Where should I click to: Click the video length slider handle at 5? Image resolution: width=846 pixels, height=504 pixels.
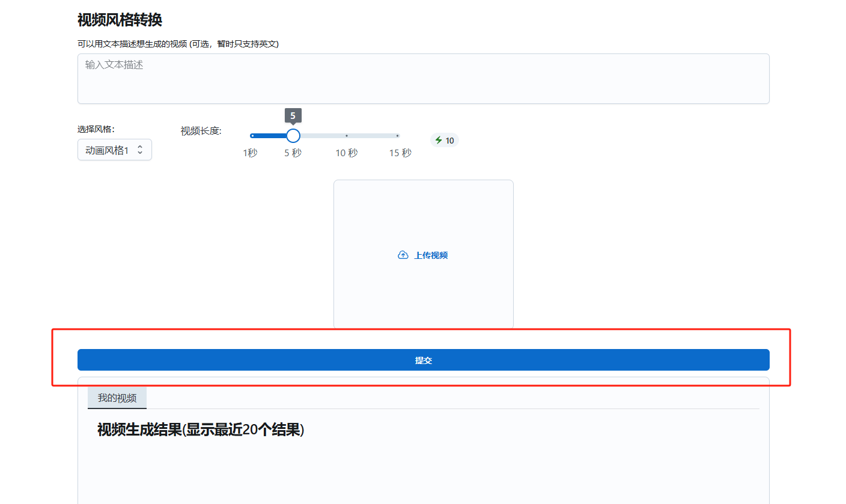(x=293, y=136)
